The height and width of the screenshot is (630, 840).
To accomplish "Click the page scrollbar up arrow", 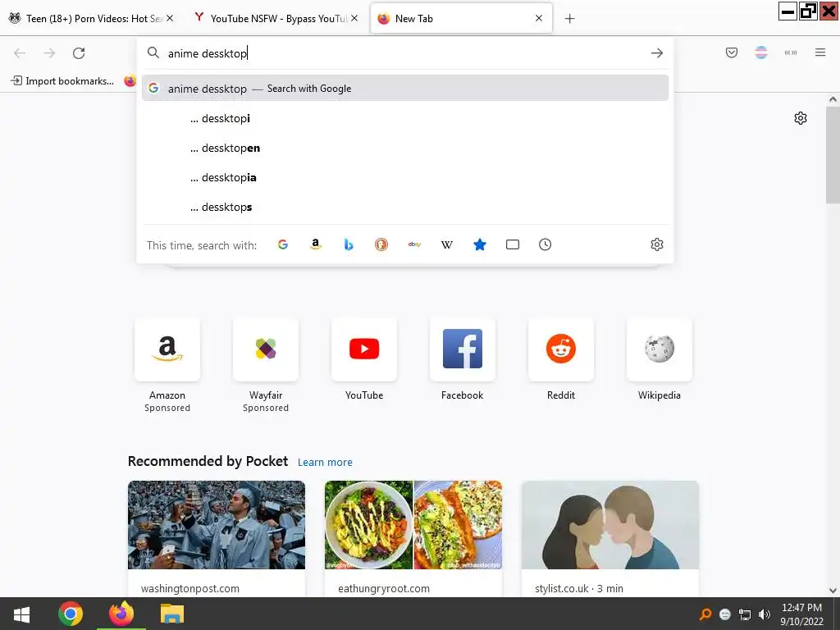I will (833, 99).
